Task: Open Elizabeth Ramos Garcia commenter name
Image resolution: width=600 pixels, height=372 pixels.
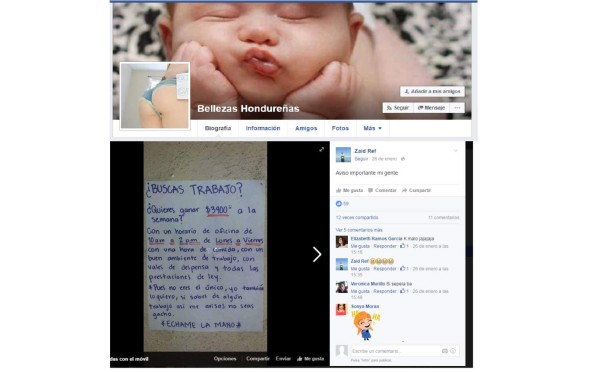Action: pos(376,238)
